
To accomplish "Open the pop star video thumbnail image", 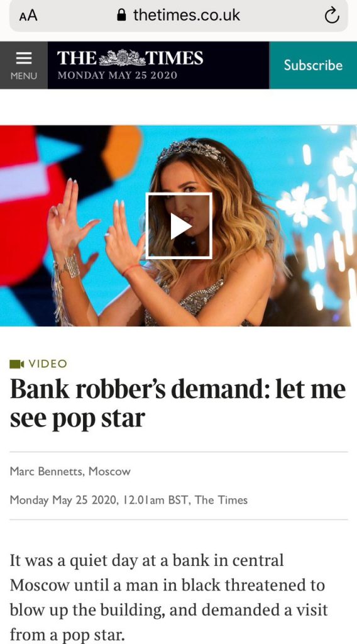I will coord(178,226).
